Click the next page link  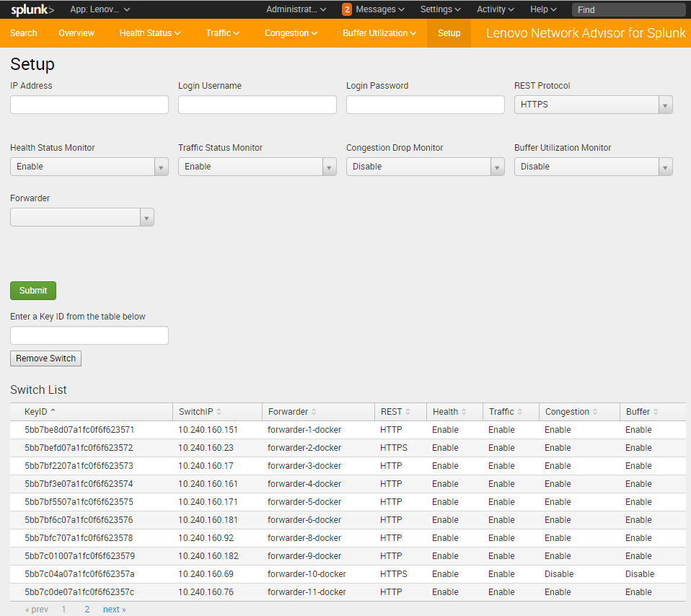pyautogui.click(x=115, y=609)
